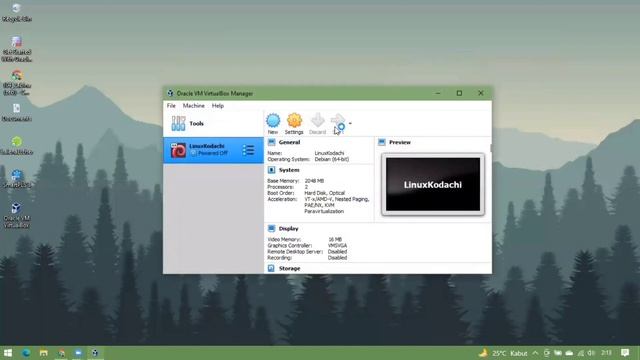
Task: Launch Microsoft Edge from the taskbar
Action: pos(26,353)
